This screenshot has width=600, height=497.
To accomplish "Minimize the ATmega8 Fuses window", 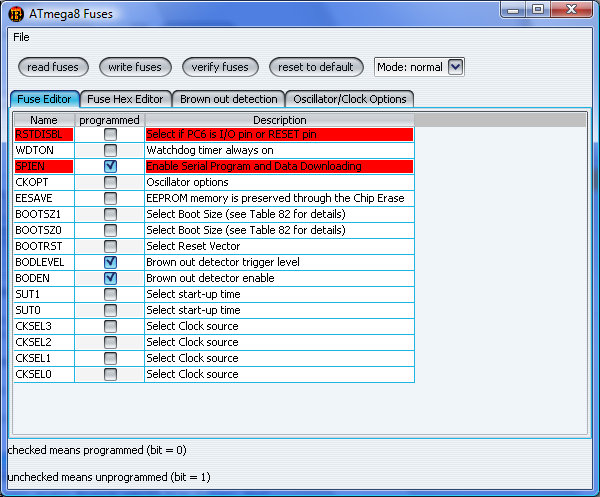I will click(513, 10).
